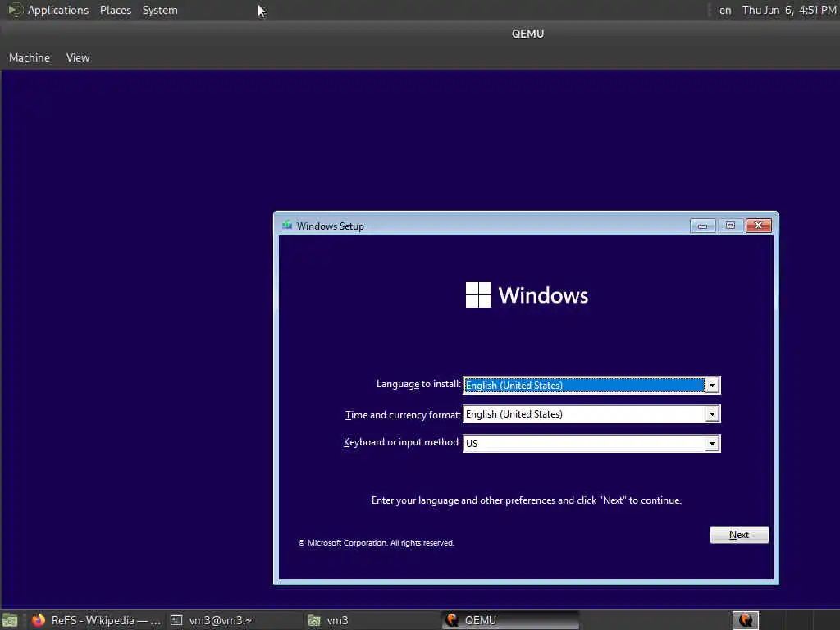Open the Places menu in top panel

click(116, 10)
